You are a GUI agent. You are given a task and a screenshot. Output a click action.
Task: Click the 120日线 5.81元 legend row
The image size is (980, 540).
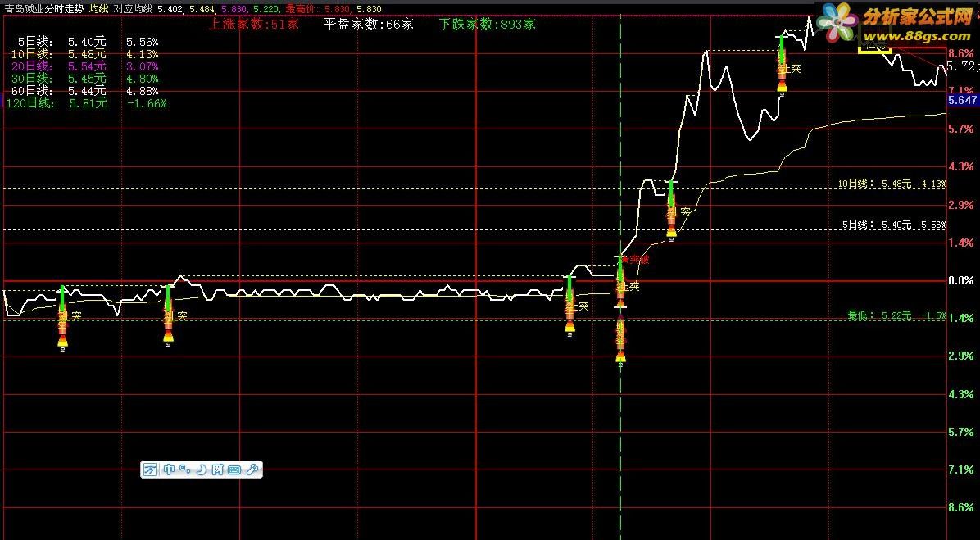(86, 103)
